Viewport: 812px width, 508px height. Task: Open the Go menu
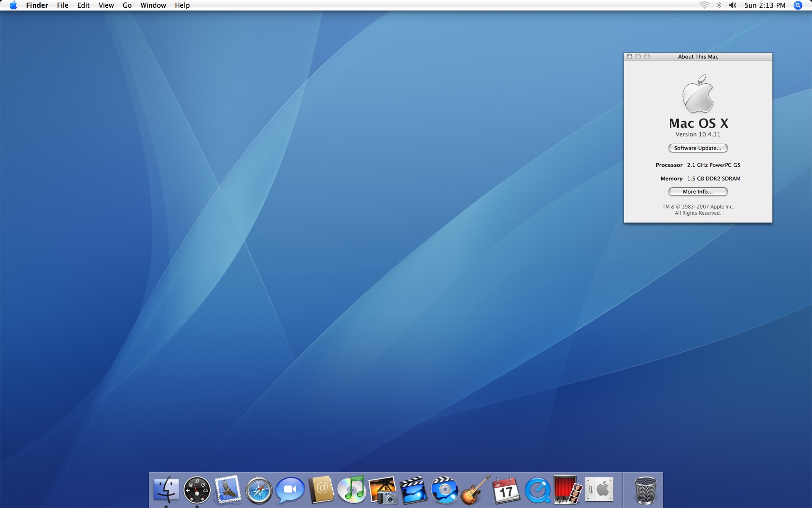127,5
